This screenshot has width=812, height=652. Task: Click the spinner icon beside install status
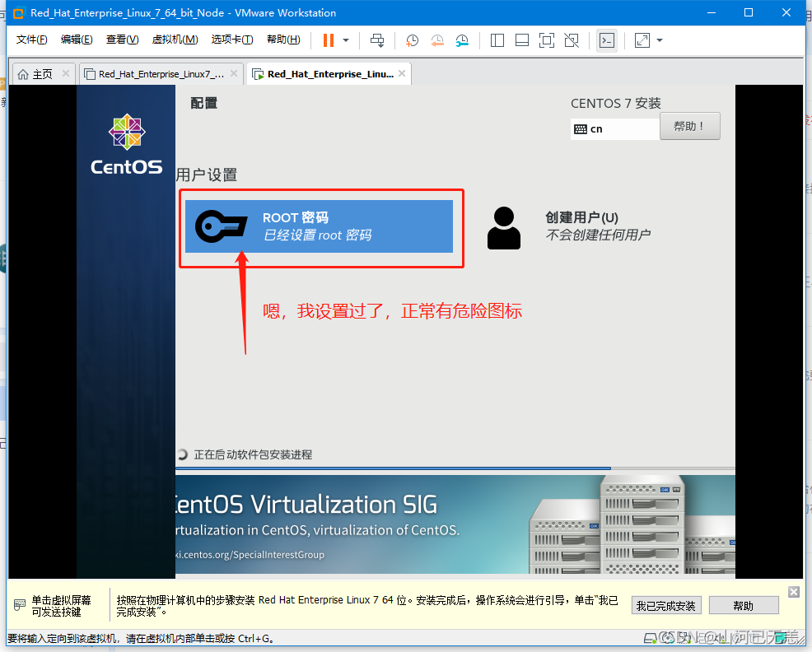pyautogui.click(x=182, y=454)
